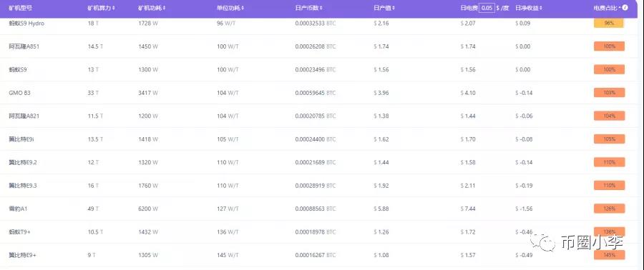Select the GMO B3 miner entry

[19, 93]
